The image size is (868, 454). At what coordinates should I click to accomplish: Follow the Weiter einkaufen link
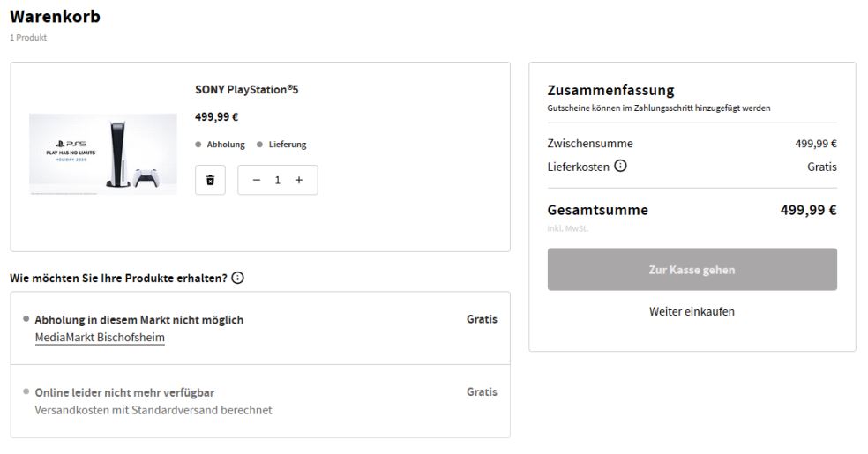pyautogui.click(x=692, y=311)
